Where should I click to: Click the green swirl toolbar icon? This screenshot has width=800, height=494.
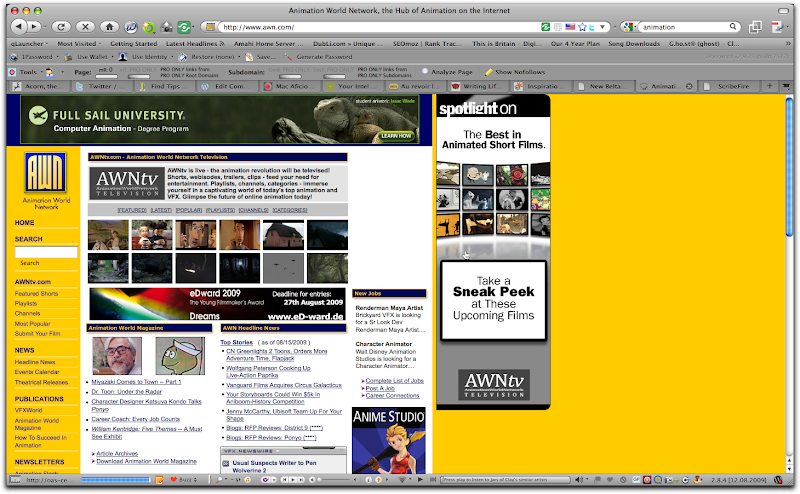tap(149, 28)
